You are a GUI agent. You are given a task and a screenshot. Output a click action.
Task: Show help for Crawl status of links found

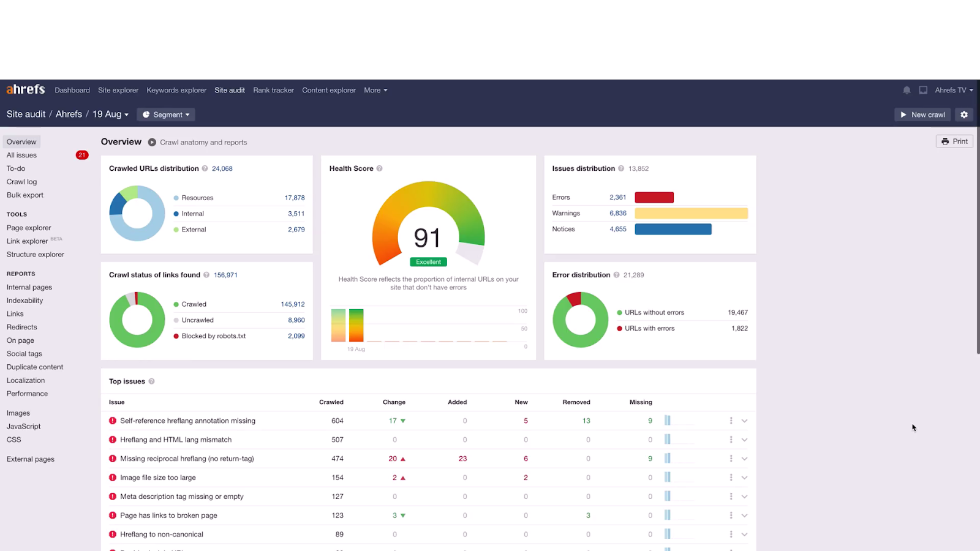coord(206,275)
